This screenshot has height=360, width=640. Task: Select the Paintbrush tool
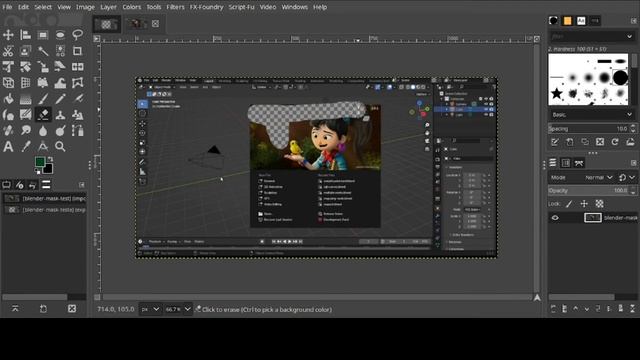point(43,99)
